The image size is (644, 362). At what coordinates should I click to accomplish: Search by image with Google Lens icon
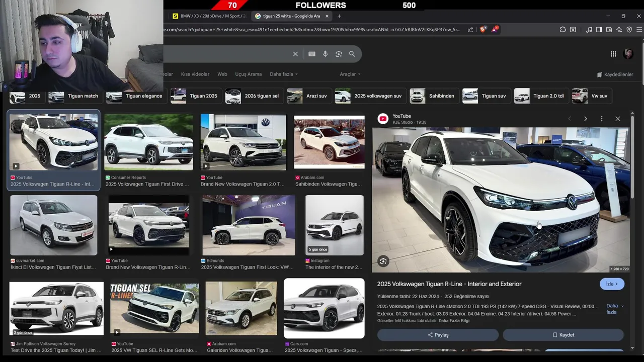339,54
